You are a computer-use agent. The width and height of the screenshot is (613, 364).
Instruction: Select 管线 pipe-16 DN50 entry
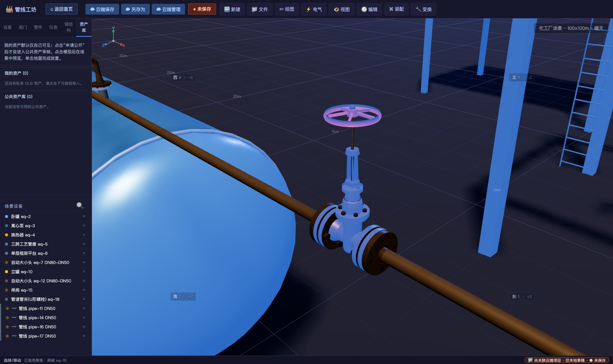46,327
